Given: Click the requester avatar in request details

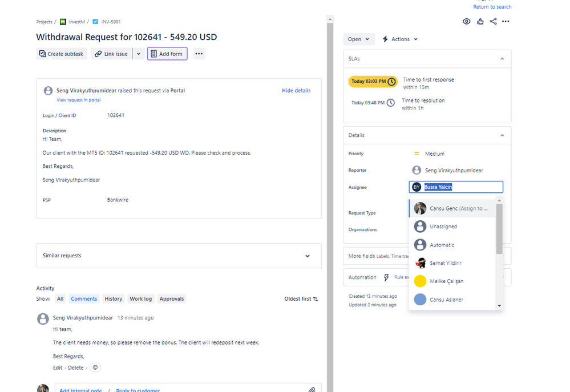Looking at the screenshot, I should click(48, 91).
